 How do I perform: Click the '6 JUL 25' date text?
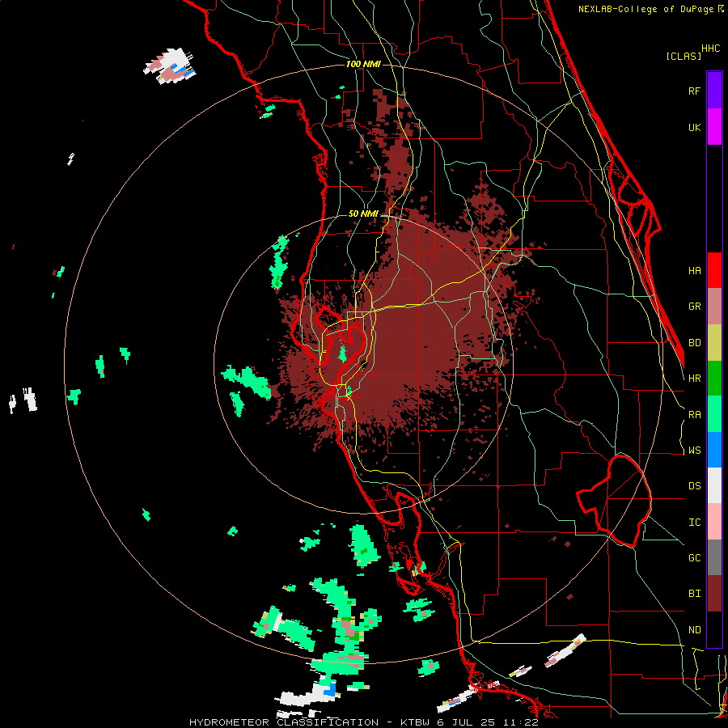pos(465,722)
